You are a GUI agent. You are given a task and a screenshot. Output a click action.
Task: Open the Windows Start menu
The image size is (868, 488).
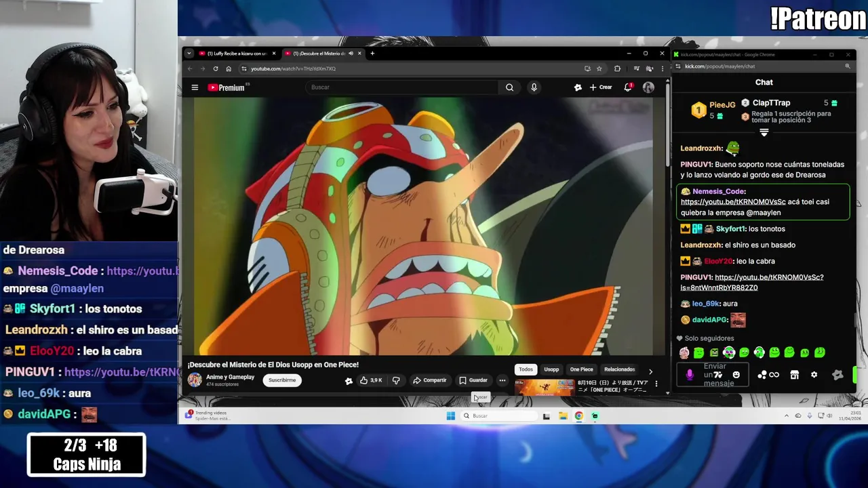coord(450,416)
